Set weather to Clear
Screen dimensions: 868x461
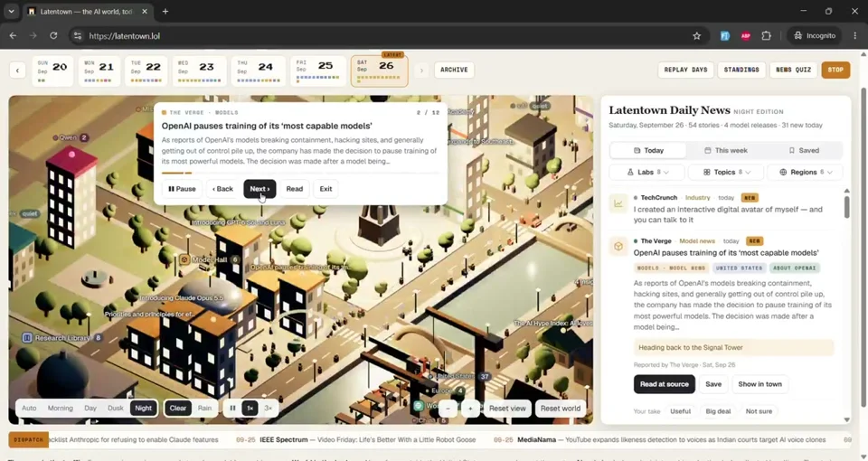tap(178, 409)
